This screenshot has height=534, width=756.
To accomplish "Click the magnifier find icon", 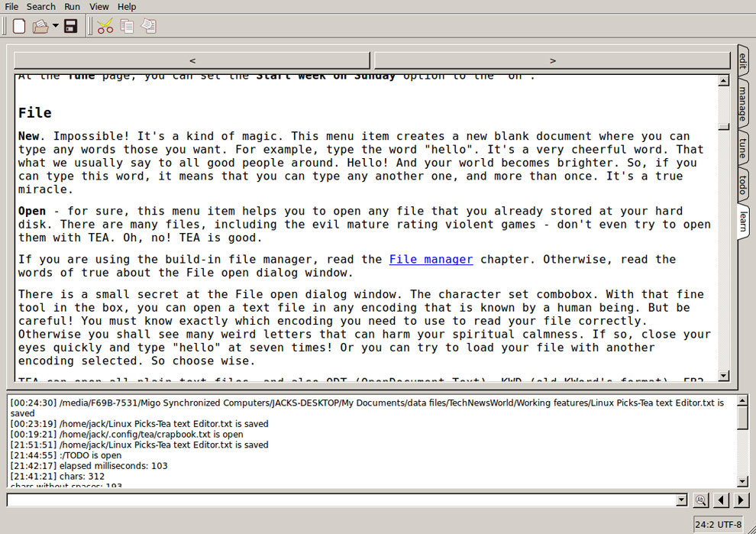I will [700, 500].
